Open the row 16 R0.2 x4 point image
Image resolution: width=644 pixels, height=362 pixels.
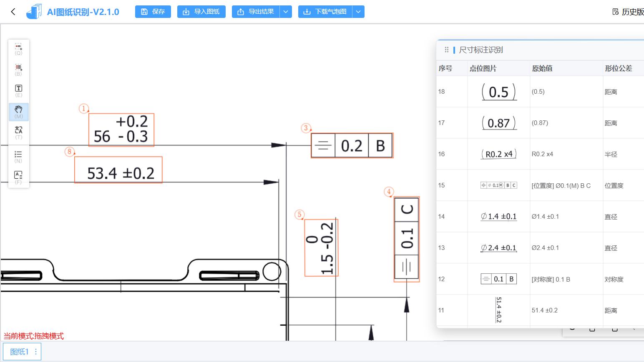coord(499,154)
